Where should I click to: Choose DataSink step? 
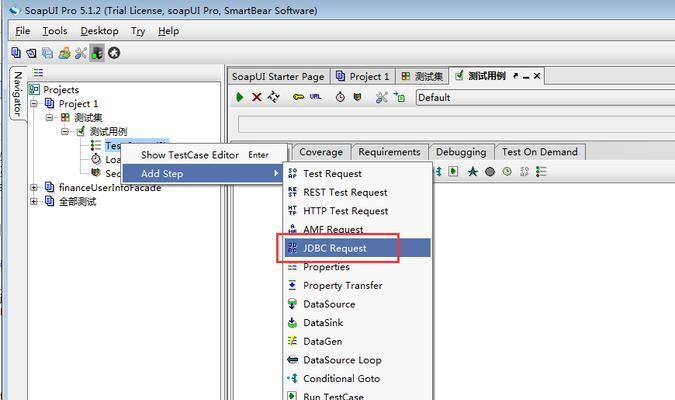click(x=358, y=322)
